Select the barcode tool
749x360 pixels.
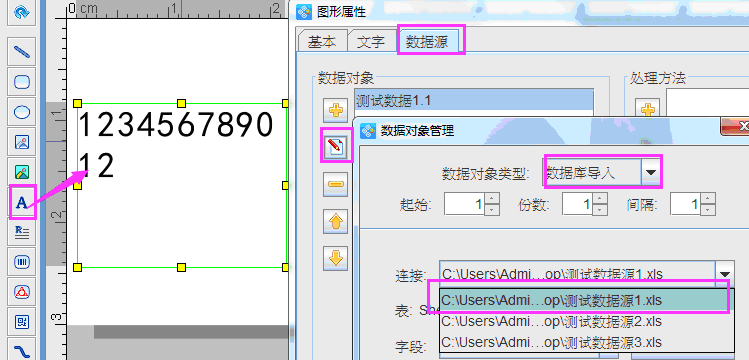point(22,262)
